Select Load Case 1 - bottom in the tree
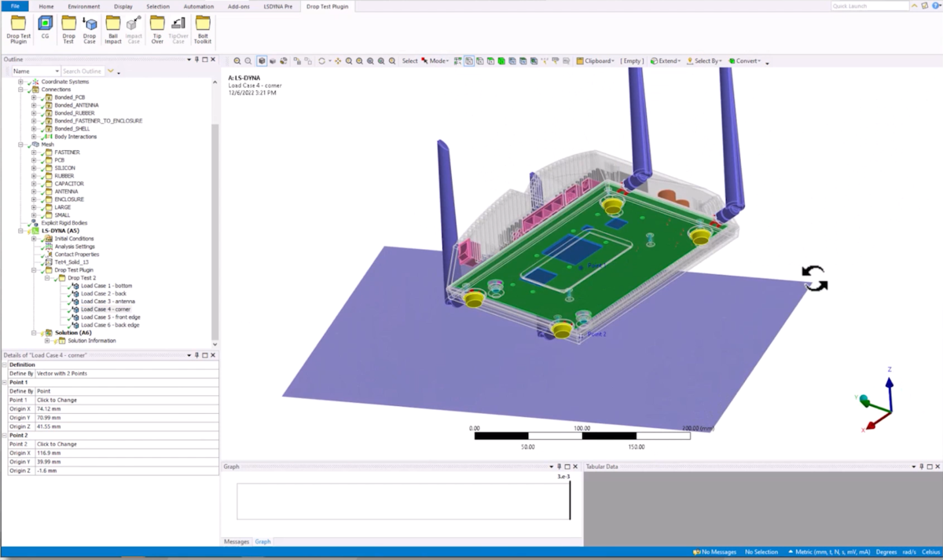The image size is (943, 560). (106, 286)
